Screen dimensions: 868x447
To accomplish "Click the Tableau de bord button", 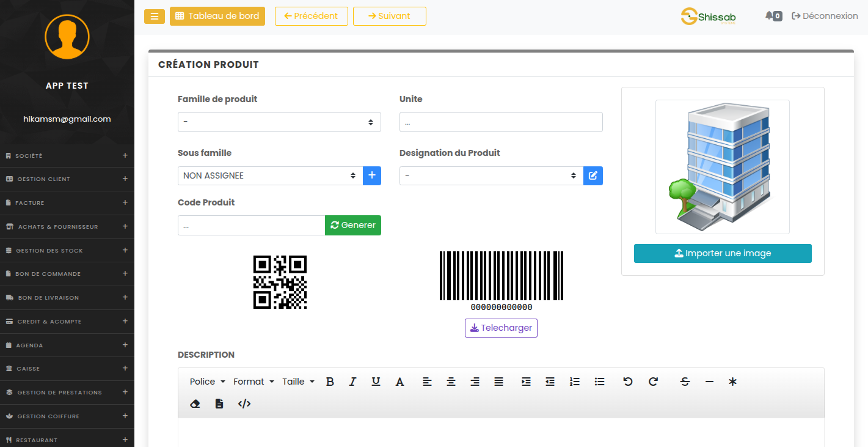I will pyautogui.click(x=217, y=16).
